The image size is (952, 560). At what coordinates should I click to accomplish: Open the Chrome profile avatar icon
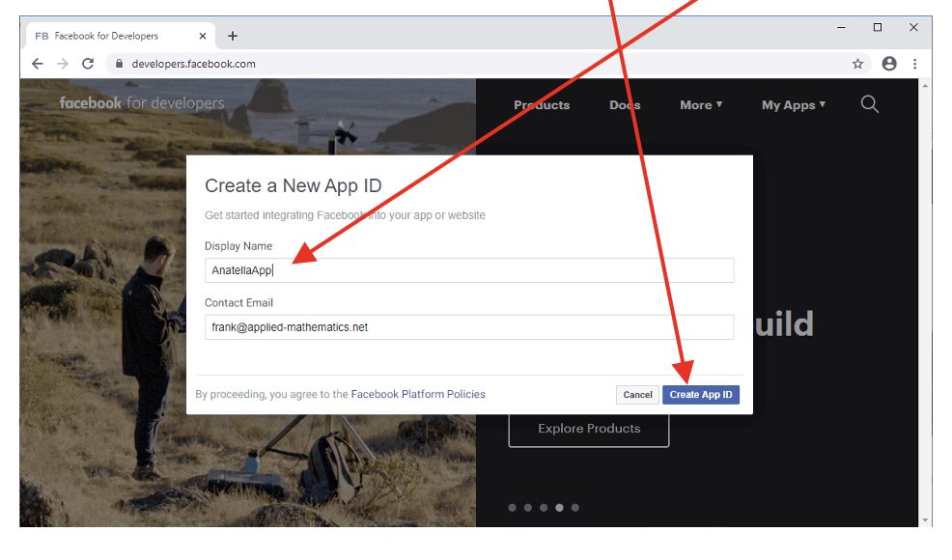889,64
